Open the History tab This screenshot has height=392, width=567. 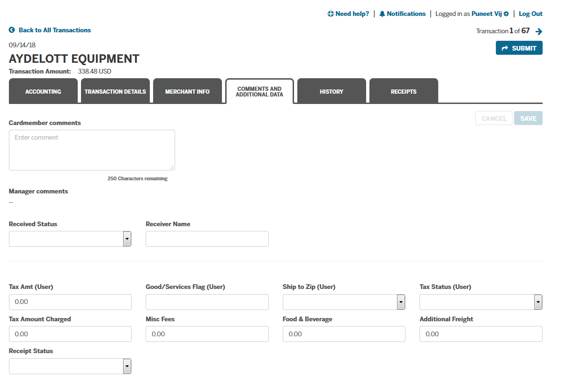331,91
